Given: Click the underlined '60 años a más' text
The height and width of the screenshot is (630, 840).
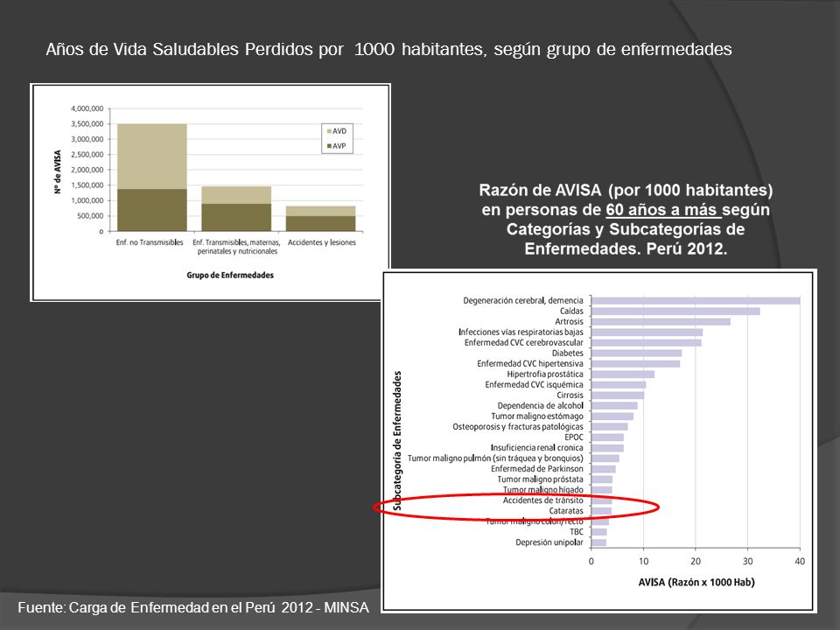Looking at the screenshot, I should tap(663, 209).
